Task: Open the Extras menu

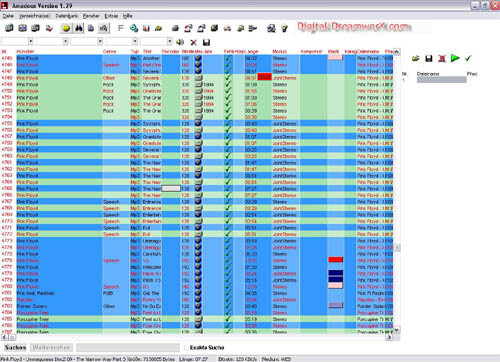Action: [111, 16]
